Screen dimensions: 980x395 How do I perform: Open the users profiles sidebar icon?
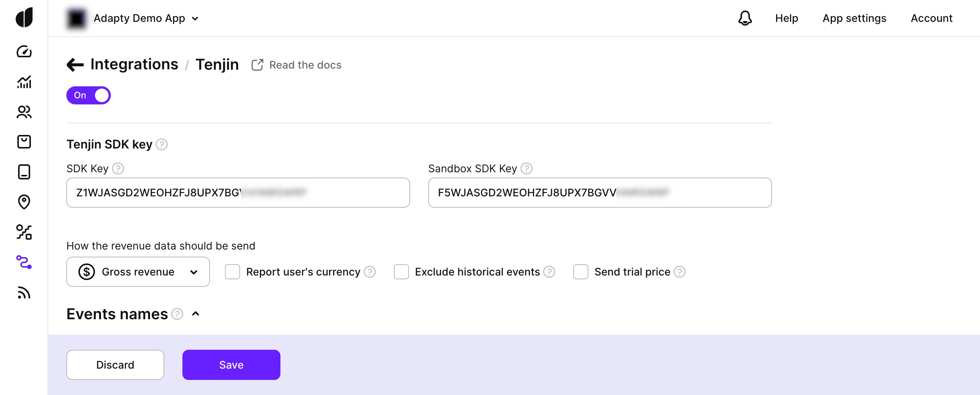click(24, 112)
